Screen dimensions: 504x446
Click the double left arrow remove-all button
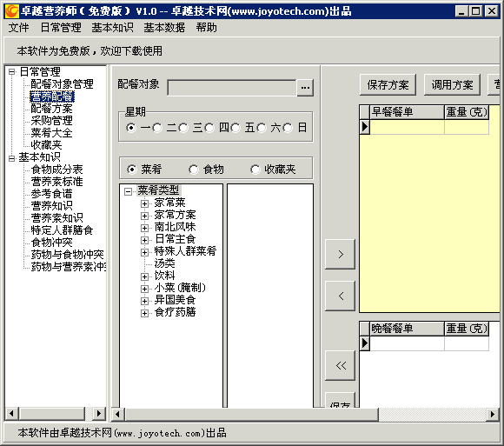tap(340, 365)
